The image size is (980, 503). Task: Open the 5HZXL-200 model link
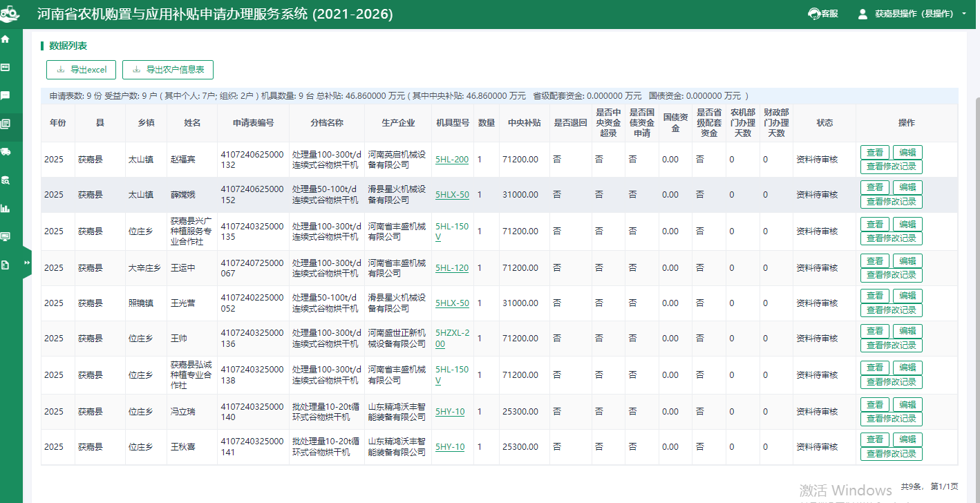[452, 339]
